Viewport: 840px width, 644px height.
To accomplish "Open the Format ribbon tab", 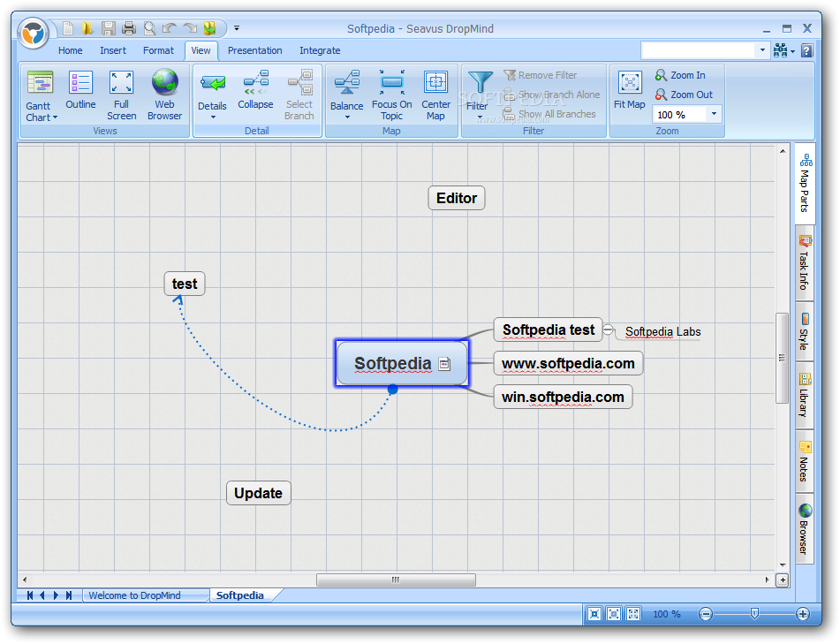I will coord(158,50).
